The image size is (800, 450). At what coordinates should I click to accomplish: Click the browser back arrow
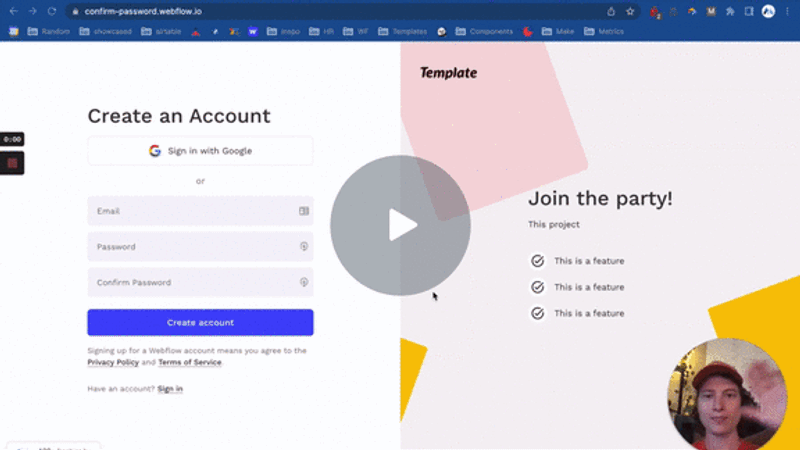pyautogui.click(x=14, y=11)
